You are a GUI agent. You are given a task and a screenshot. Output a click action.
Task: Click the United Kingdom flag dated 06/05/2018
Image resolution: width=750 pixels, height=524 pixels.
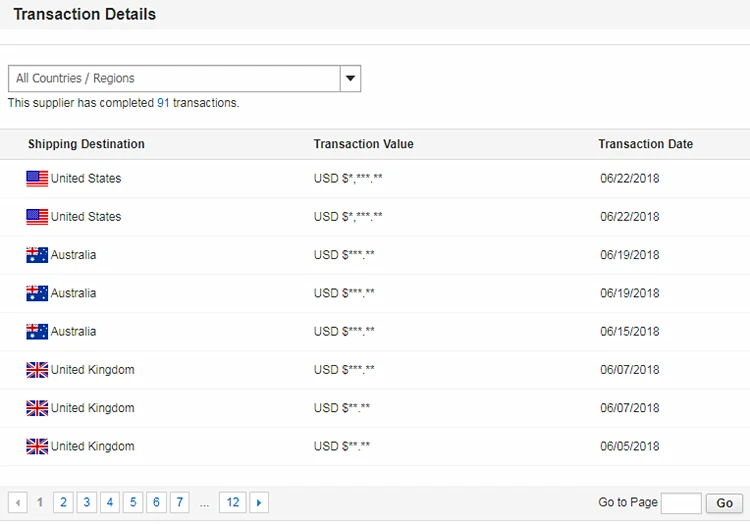coord(37,447)
